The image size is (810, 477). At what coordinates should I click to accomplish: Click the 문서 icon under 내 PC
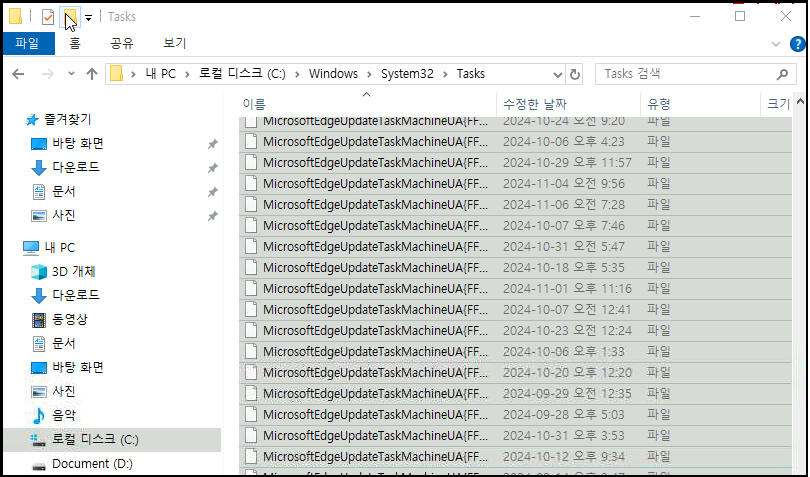coord(39,344)
